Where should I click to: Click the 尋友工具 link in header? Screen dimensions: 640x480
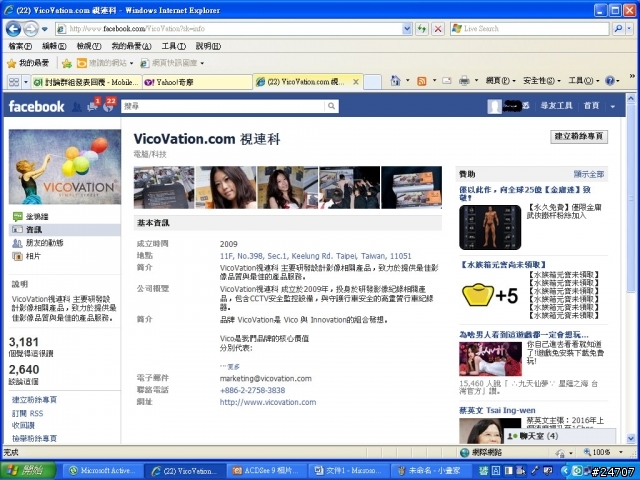point(556,106)
